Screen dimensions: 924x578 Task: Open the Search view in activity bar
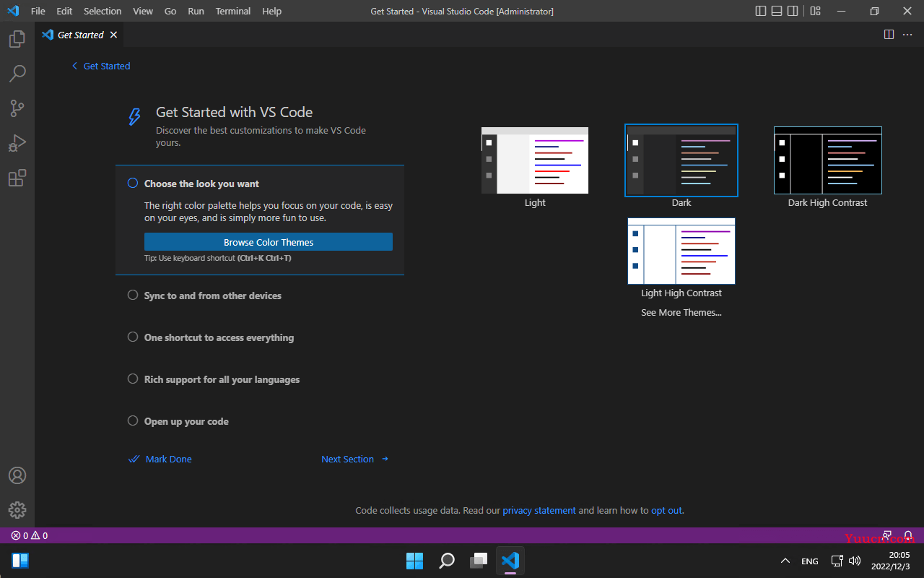click(17, 74)
